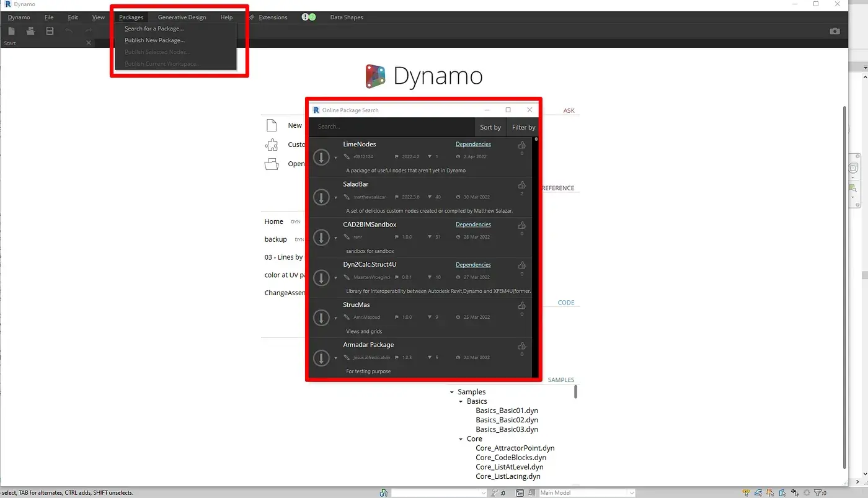868x498 pixels.
Task: Open the File menu
Action: (49, 17)
